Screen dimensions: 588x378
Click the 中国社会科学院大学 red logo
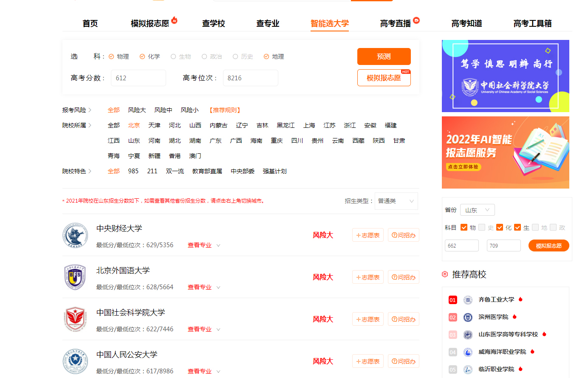(75, 320)
